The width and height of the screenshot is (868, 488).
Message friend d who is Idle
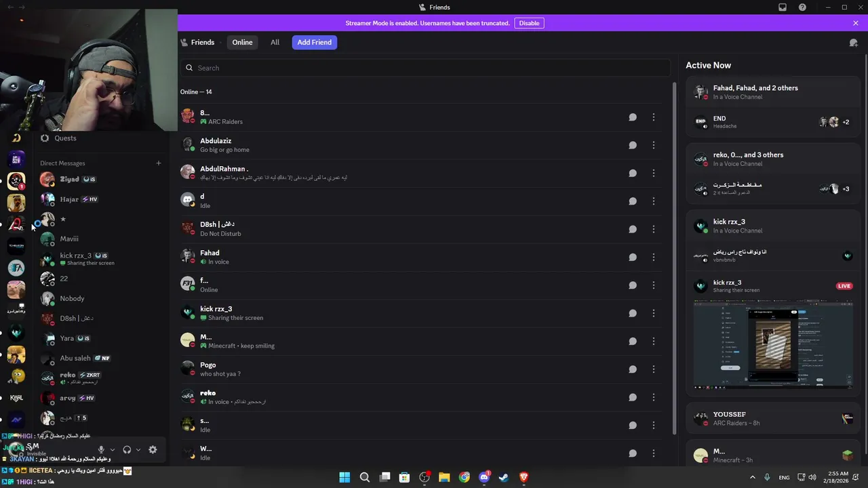633,201
